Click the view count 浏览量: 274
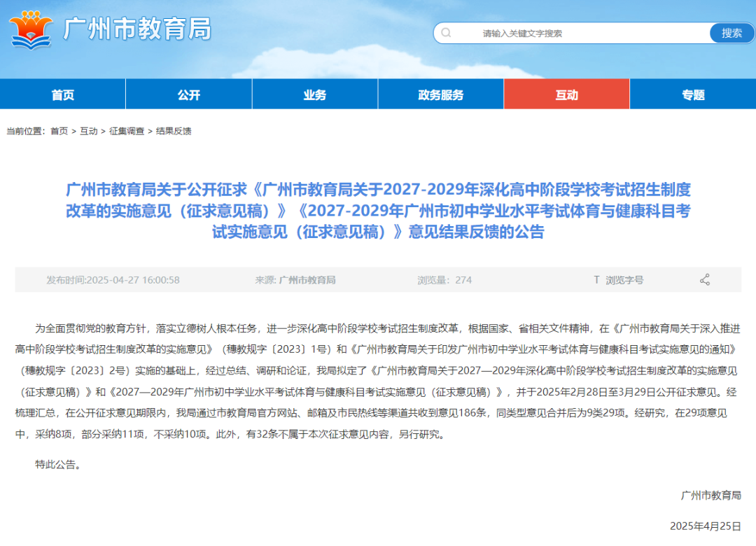The image size is (756, 546). [x=444, y=280]
